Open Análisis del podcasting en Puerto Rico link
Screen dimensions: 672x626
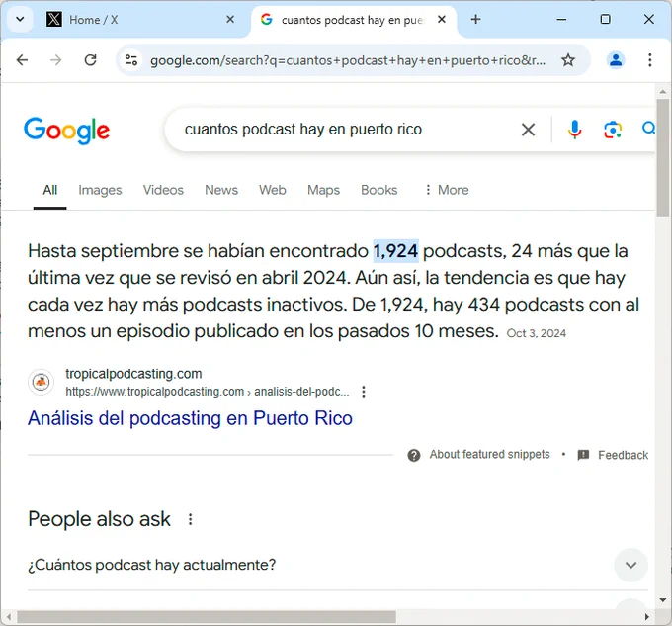[x=190, y=418]
